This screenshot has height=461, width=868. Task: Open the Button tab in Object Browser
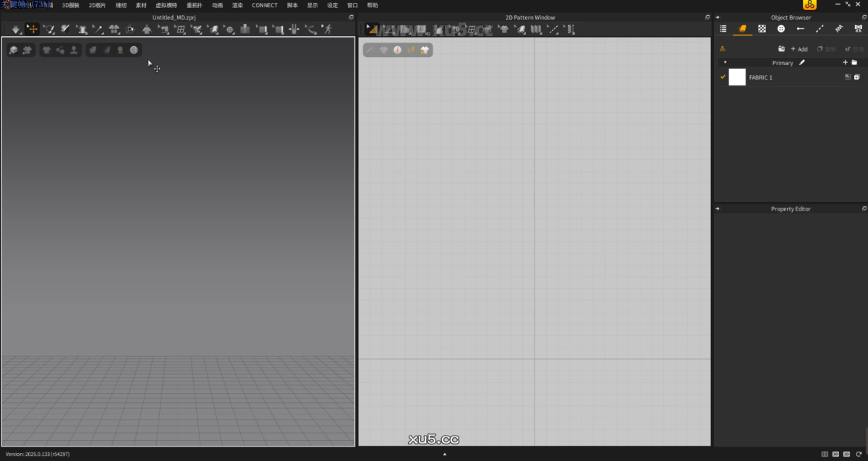tap(781, 28)
